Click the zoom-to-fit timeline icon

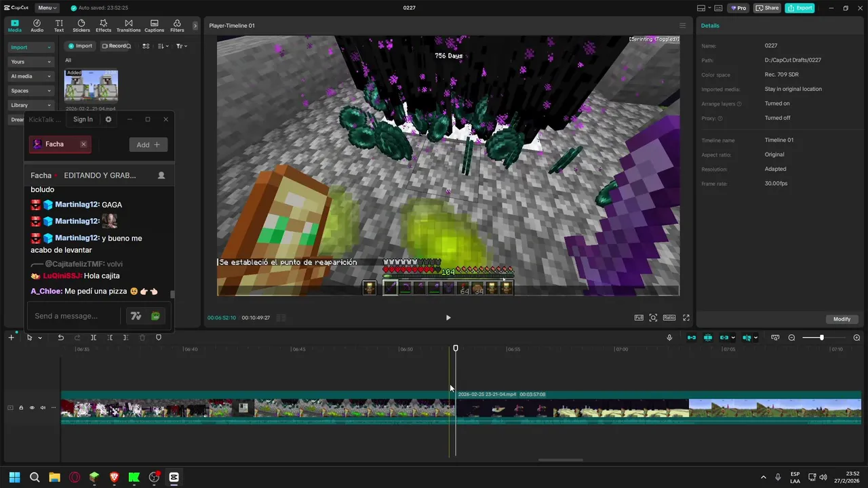pos(775,338)
